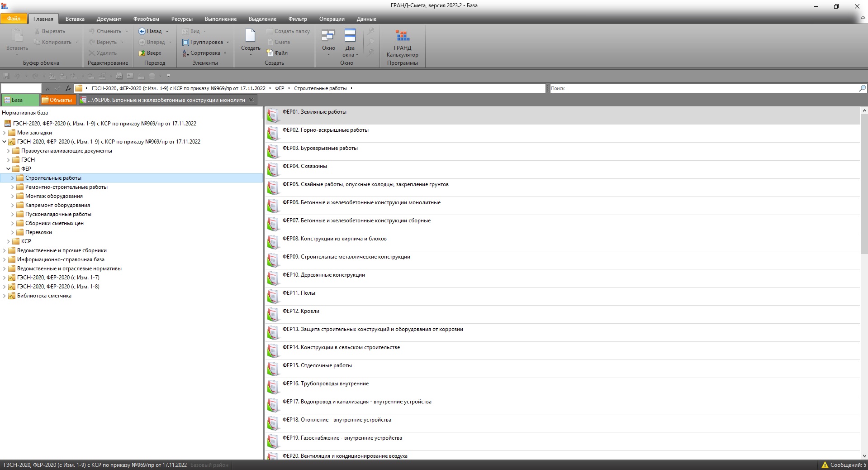
Task: Click the Вверх navigation button
Action: coord(150,53)
